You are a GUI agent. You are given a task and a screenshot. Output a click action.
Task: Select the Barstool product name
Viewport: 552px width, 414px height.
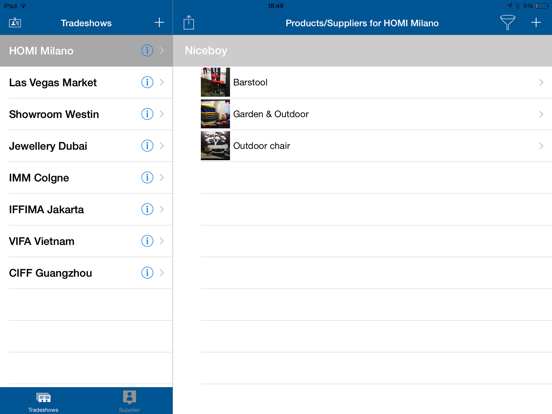[x=250, y=82]
